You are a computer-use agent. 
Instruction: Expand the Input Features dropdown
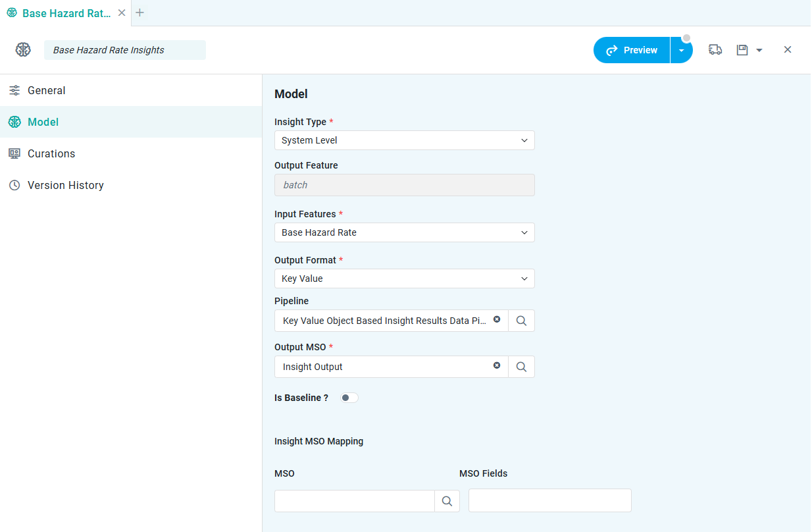tap(405, 232)
